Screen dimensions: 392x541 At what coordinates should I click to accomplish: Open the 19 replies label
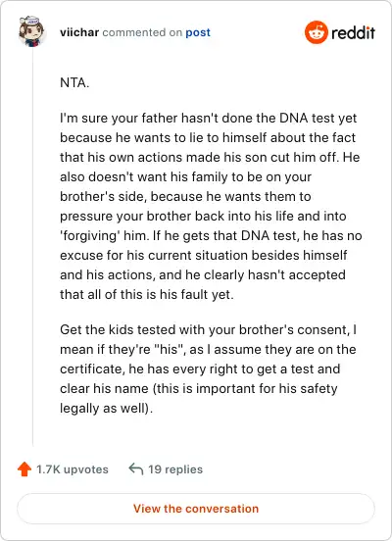click(175, 469)
